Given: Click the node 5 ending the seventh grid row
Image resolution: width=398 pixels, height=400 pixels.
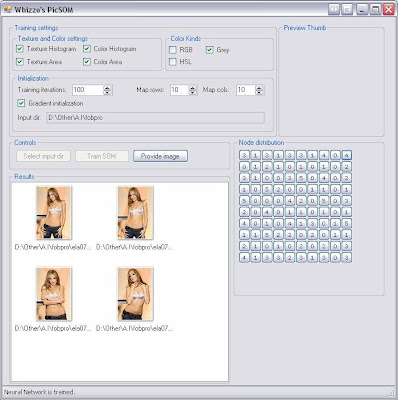Looking at the screenshot, I should pyautogui.click(x=347, y=223).
